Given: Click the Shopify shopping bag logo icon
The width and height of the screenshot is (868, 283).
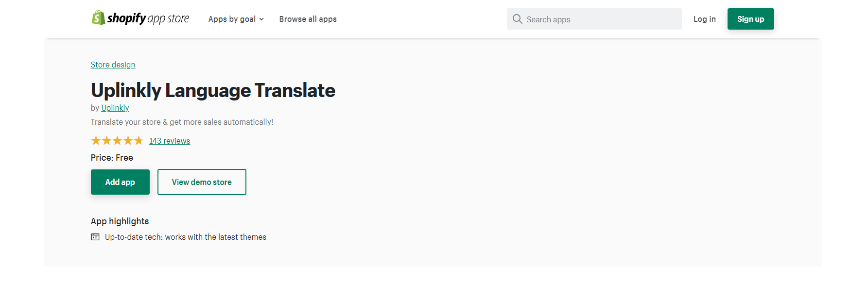Looking at the screenshot, I should tap(98, 17).
